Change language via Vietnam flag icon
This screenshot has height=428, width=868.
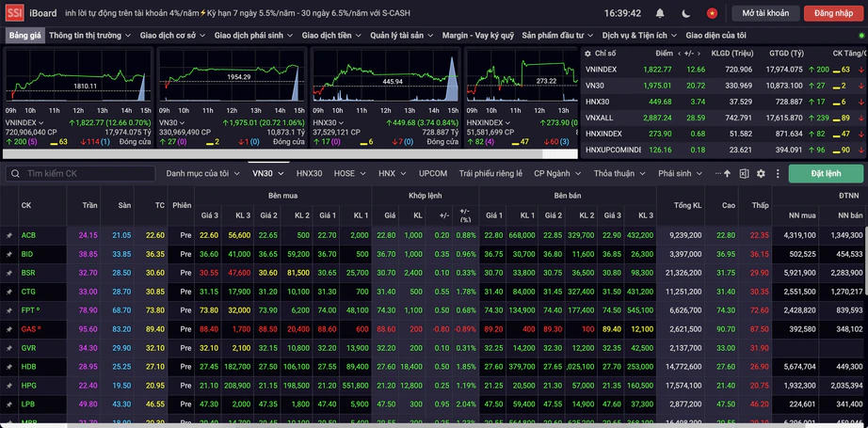click(x=712, y=13)
